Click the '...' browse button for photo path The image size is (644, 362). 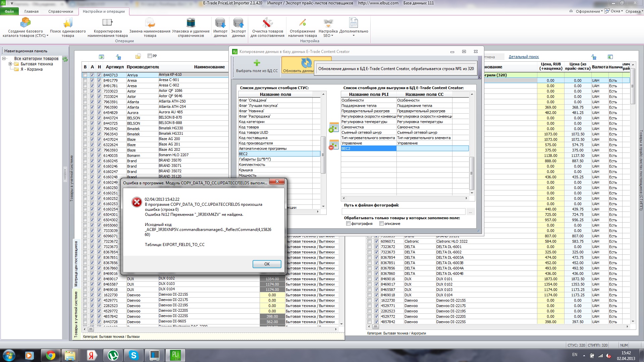coord(471,212)
